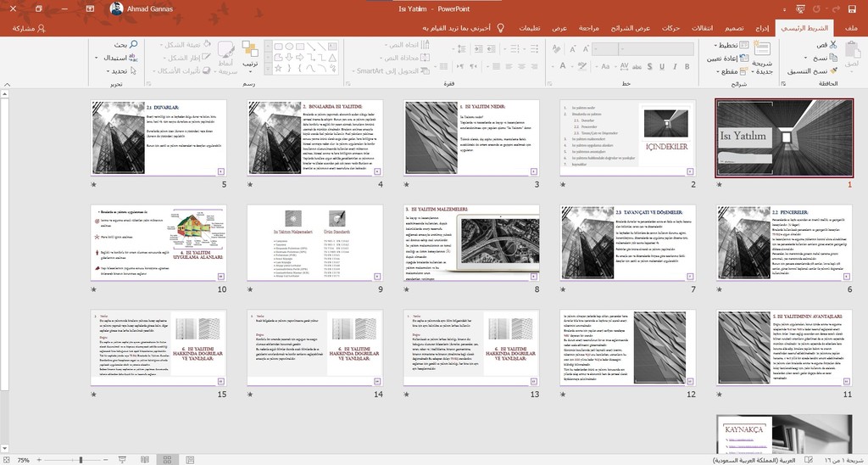Collapse the ribbon with the chevron
Screen dimensions: 868x465
[x=7, y=85]
